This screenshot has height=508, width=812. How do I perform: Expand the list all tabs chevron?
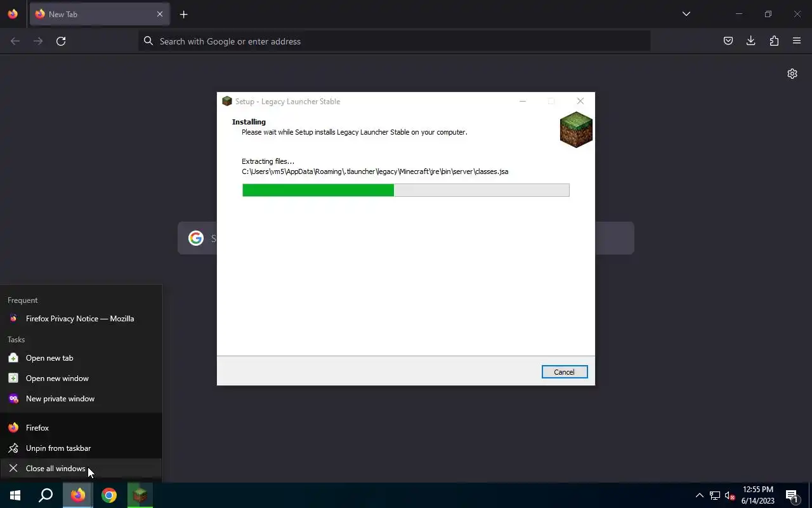click(x=686, y=14)
